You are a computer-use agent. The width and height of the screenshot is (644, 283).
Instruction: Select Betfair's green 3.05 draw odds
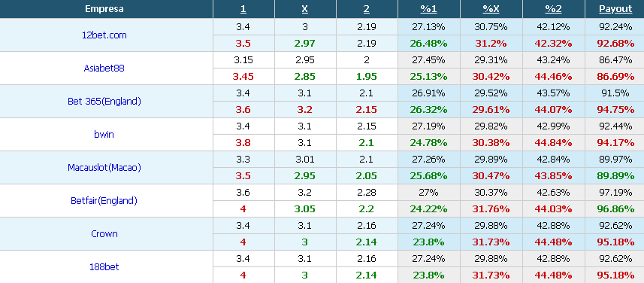[305, 209]
